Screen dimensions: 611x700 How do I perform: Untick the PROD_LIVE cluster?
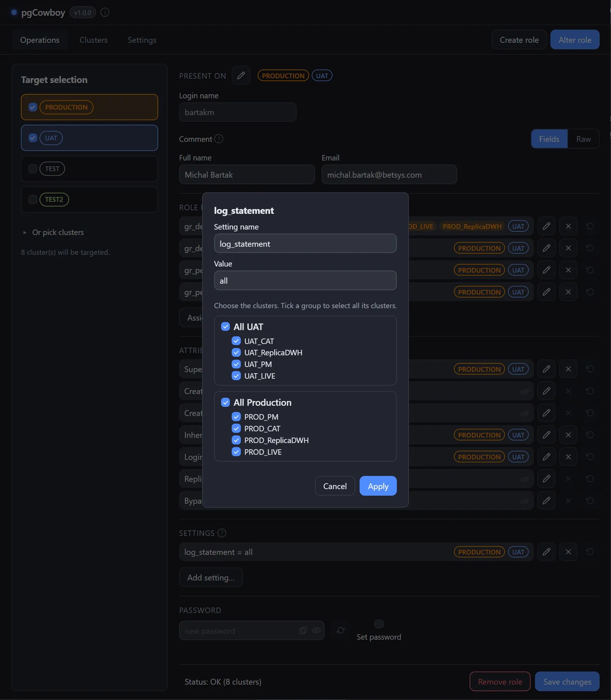[236, 452]
